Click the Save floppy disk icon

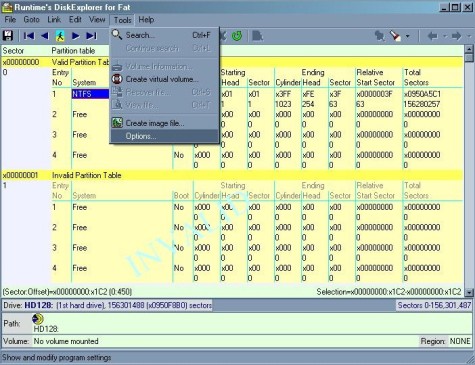[8, 36]
